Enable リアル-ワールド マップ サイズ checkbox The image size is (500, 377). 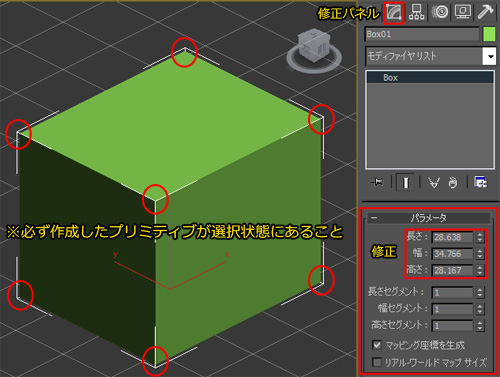[377, 362]
